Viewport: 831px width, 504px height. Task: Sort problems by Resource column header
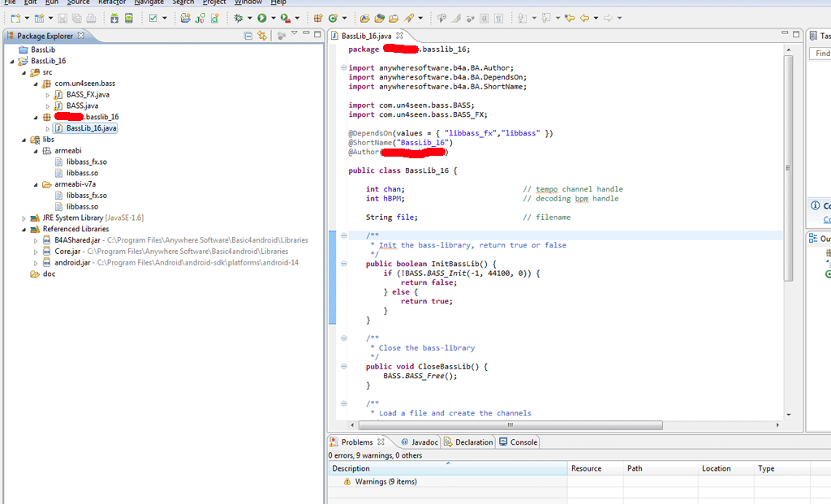pos(595,468)
